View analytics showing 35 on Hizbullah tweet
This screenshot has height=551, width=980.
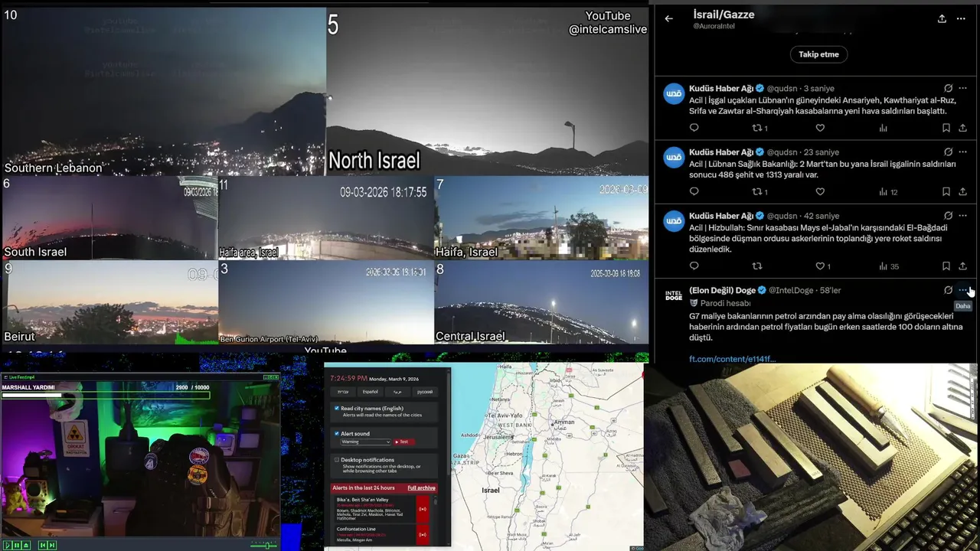click(888, 266)
